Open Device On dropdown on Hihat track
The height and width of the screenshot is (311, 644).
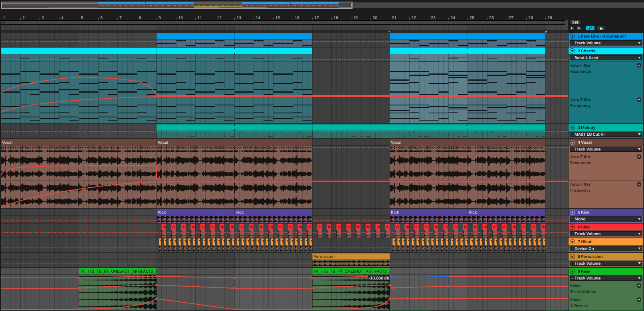click(x=605, y=249)
